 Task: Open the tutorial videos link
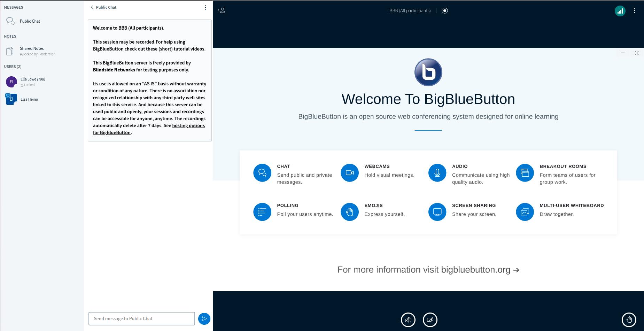pos(189,49)
